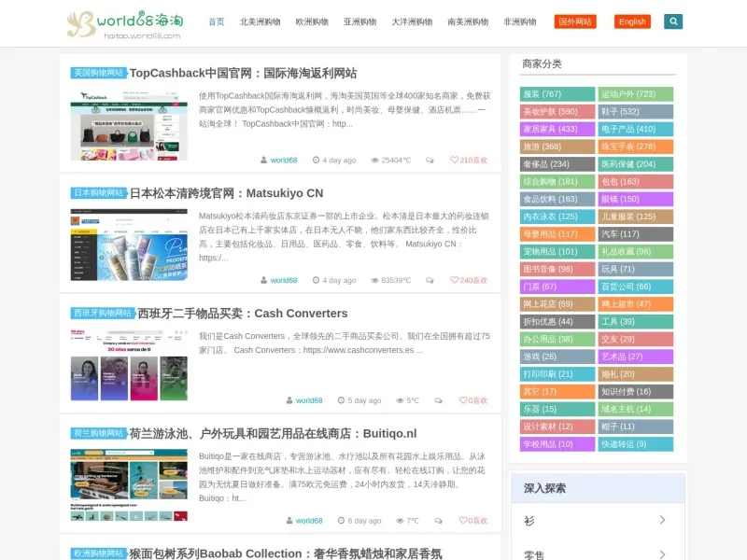Select 游戏 (28) category tag
The width and height of the screenshot is (747, 560).
click(x=557, y=357)
